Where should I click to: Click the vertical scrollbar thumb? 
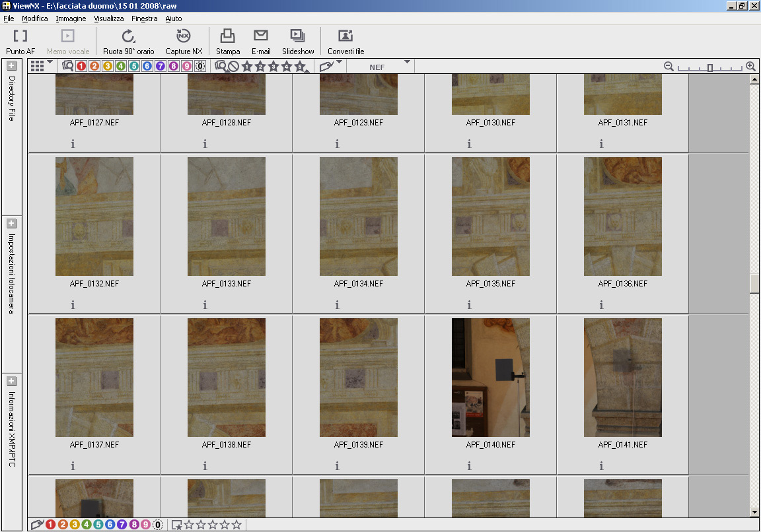(754, 284)
